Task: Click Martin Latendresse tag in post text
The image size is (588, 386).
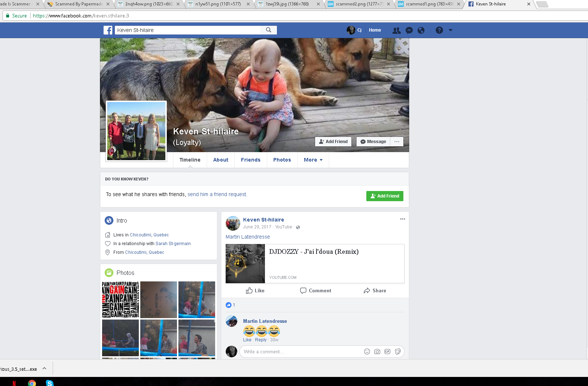Action: tap(248, 237)
